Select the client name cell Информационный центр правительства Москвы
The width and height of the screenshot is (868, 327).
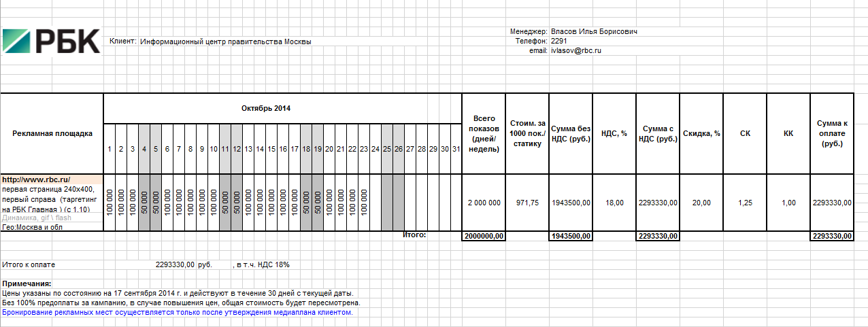pyautogui.click(x=225, y=41)
